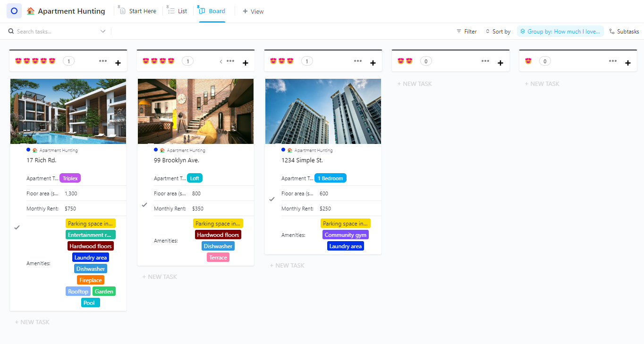This screenshot has height=344, width=644.
Task: Mark 99 Brooklyn Ave. task complete checkmark
Action: click(144, 205)
